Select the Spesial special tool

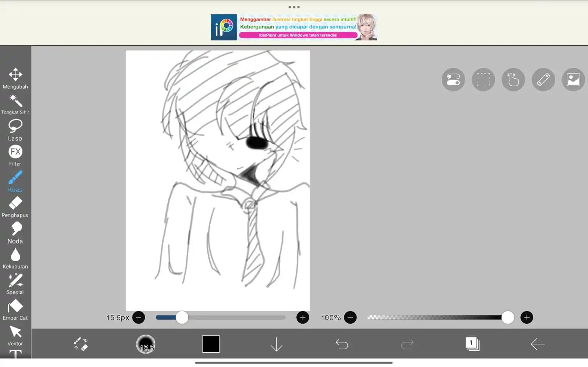tap(15, 284)
